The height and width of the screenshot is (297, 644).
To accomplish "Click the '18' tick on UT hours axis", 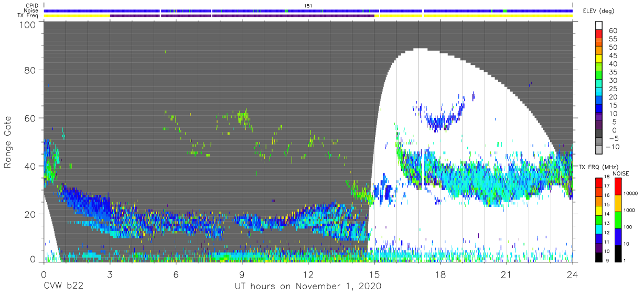I will [x=441, y=274].
